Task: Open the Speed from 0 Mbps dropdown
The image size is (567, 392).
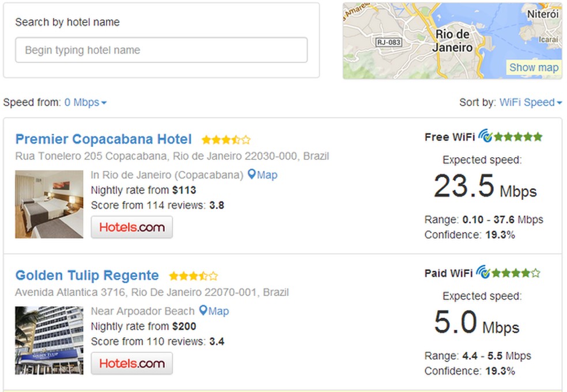Action: pos(85,102)
